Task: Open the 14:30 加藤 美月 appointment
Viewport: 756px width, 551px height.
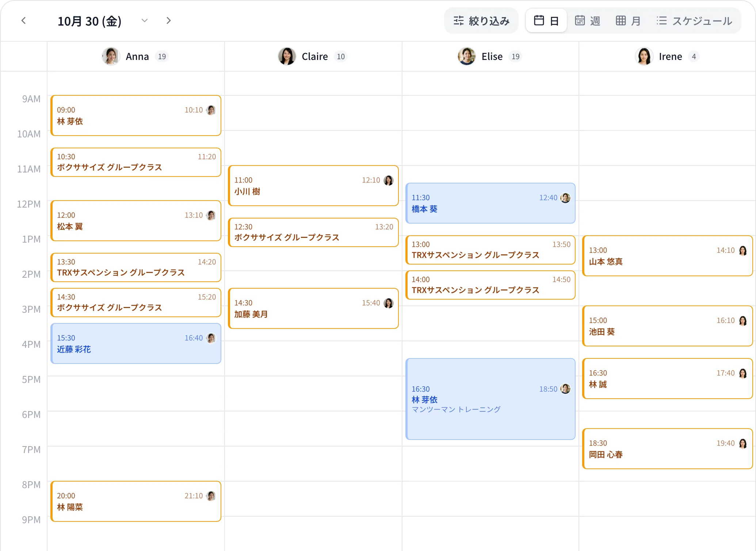Action: tap(313, 308)
